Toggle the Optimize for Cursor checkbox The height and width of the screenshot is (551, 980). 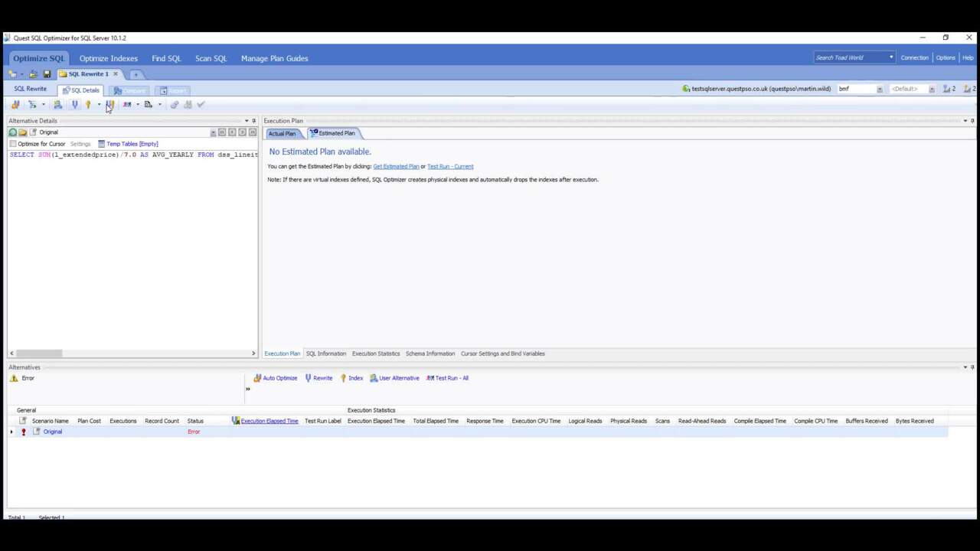point(13,144)
